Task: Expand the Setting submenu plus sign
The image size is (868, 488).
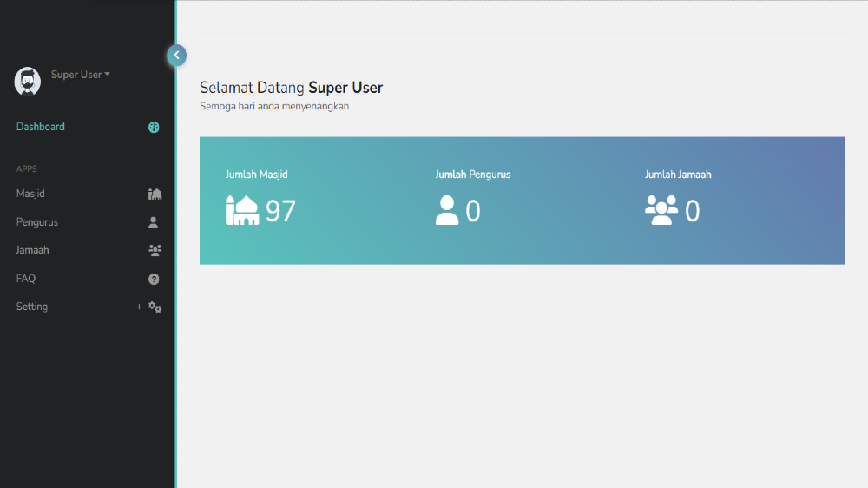Action: (139, 307)
